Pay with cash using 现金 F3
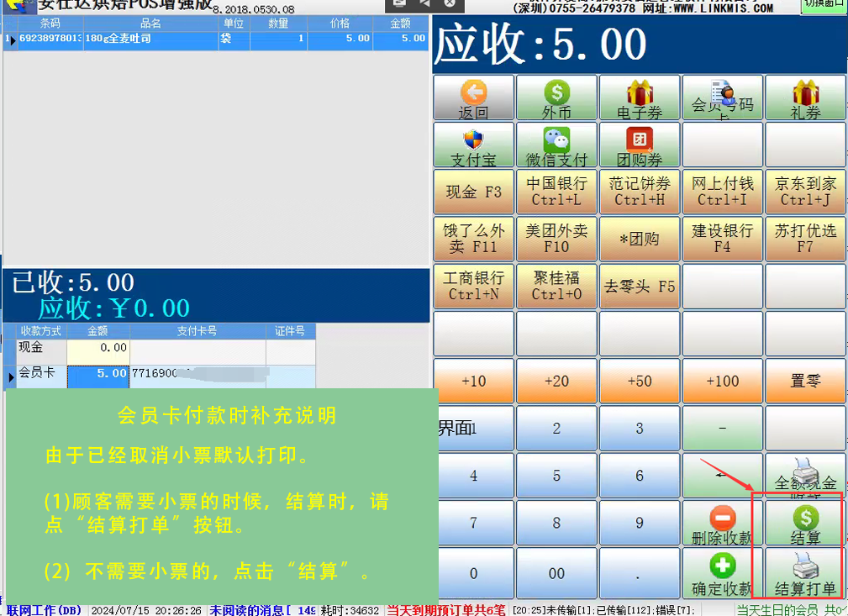The height and width of the screenshot is (616, 848). click(472, 192)
